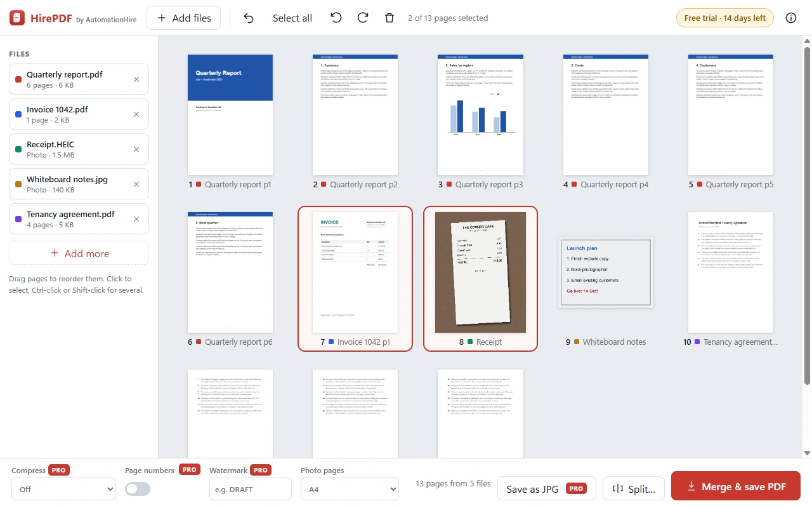
Task: Click the HirePDF logo icon
Action: tap(17, 18)
